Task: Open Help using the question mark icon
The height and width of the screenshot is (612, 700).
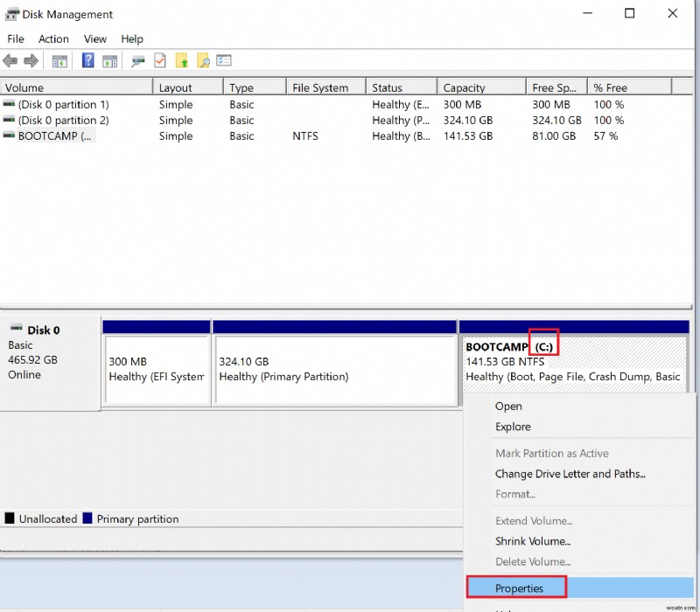Action: [x=87, y=60]
